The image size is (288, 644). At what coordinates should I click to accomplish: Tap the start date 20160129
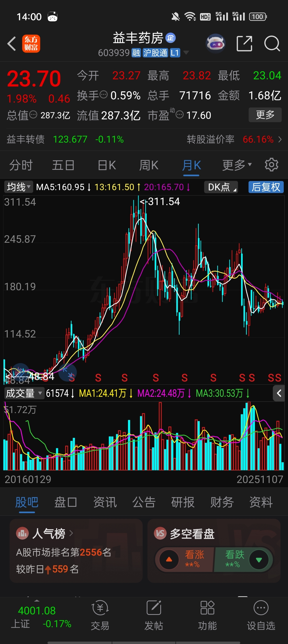[x=28, y=480]
